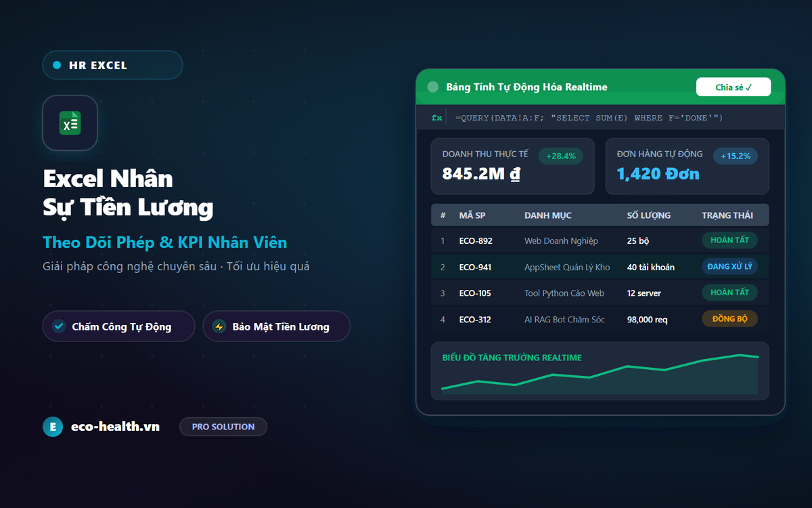Click the Bảo Mật Tiền Lương pill
The width and height of the screenshot is (812, 508).
tap(276, 326)
